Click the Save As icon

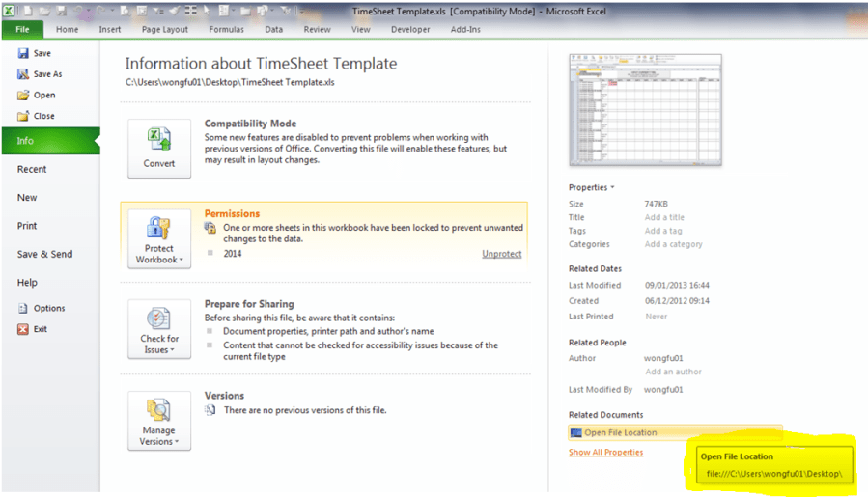(23, 74)
